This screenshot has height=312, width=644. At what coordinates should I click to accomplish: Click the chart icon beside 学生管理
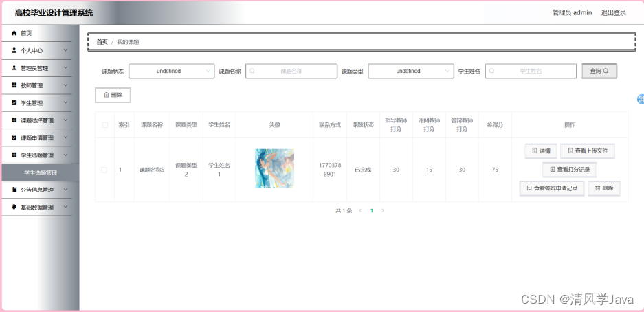(x=14, y=102)
